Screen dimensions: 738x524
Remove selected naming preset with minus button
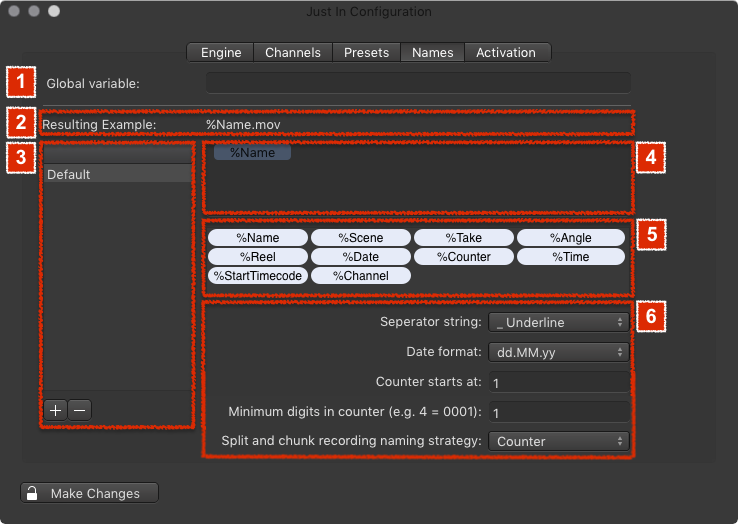80,410
